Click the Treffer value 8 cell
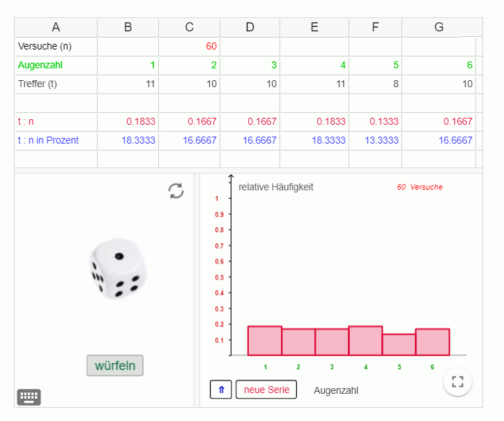 (375, 84)
